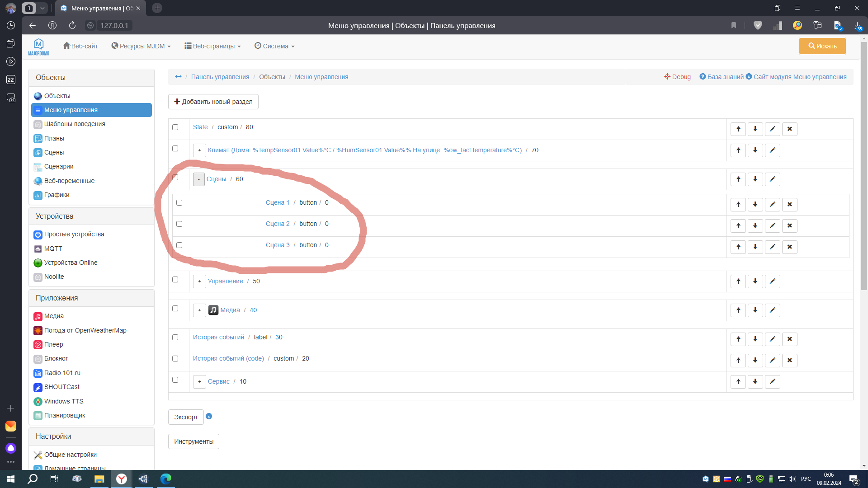The height and width of the screenshot is (488, 868).
Task: Delete the Сцена 1 item
Action: (x=789, y=205)
